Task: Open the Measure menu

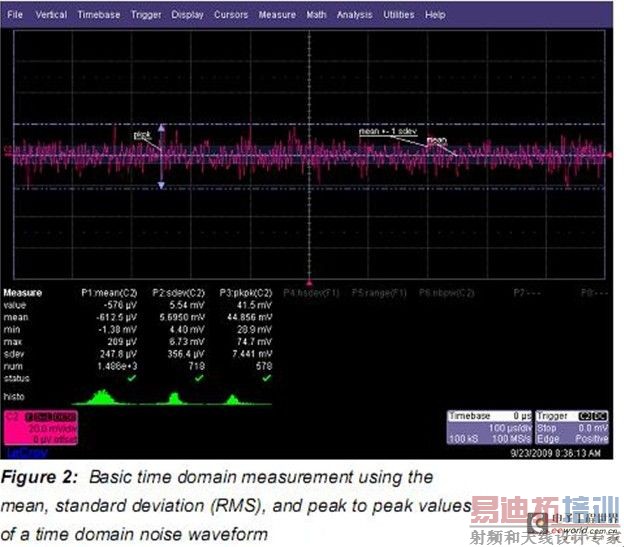Action: point(277,15)
